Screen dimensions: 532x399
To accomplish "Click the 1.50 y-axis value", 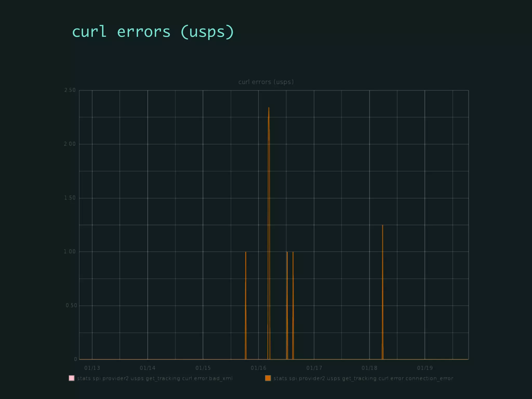I will click(x=70, y=198).
